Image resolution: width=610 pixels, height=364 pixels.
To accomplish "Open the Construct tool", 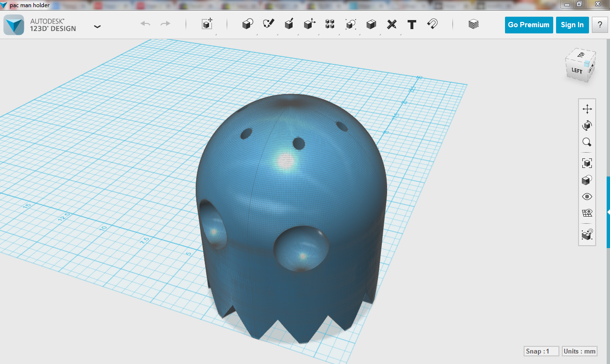I will point(289,24).
